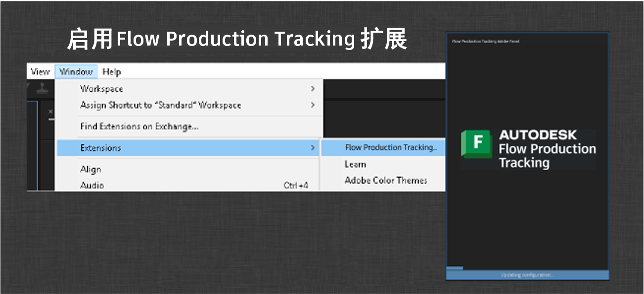This screenshot has height=294, width=644.
Task: Click the green Flow Production Tracking logo icon
Action: coord(476,144)
